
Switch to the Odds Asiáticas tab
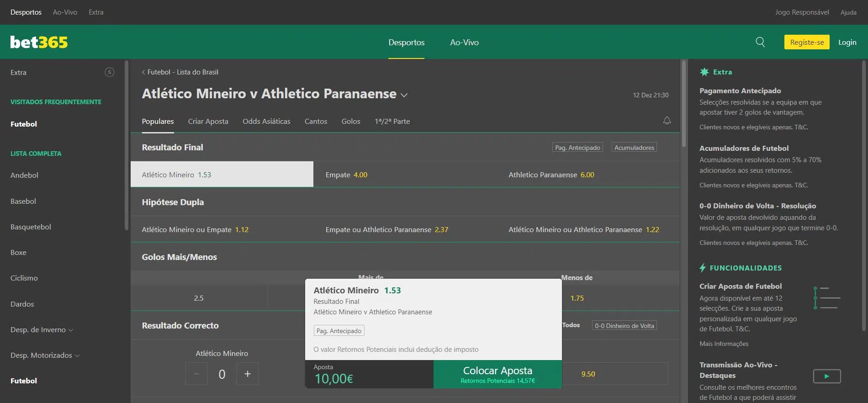266,121
